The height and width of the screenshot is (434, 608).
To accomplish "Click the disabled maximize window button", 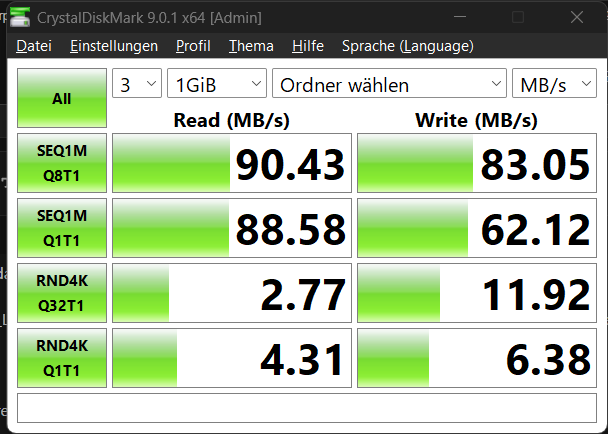I will pos(518,17).
